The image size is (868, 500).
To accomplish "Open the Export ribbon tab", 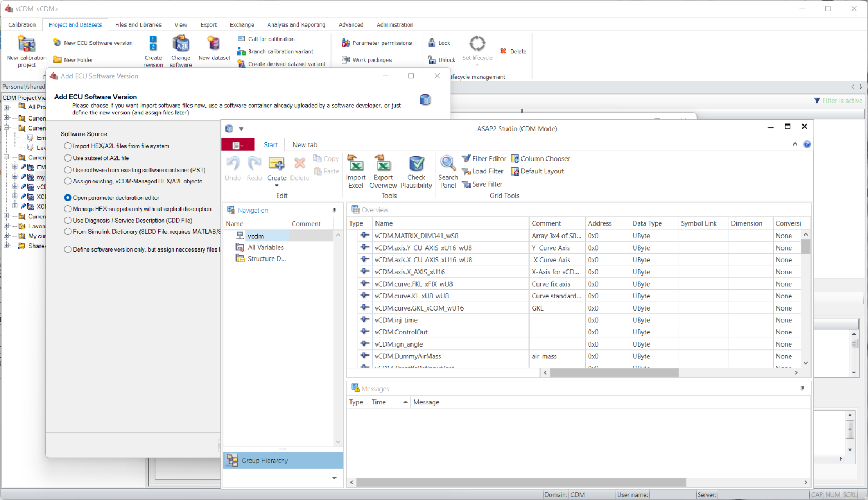I will (208, 24).
